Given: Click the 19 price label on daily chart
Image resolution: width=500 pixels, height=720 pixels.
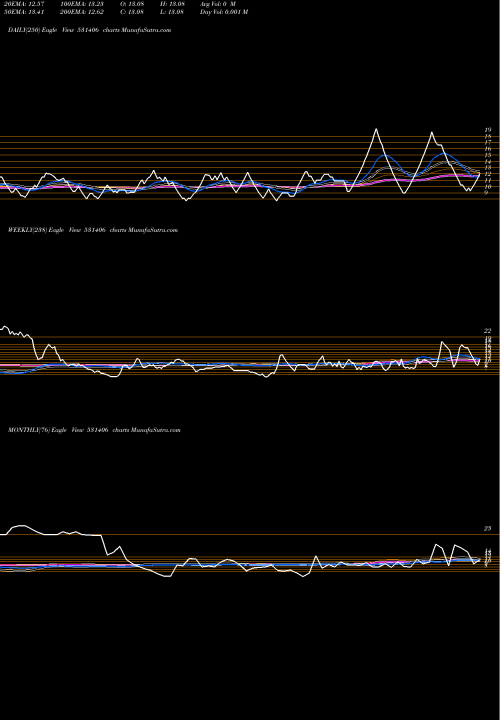Looking at the screenshot, I should pos(488,130).
